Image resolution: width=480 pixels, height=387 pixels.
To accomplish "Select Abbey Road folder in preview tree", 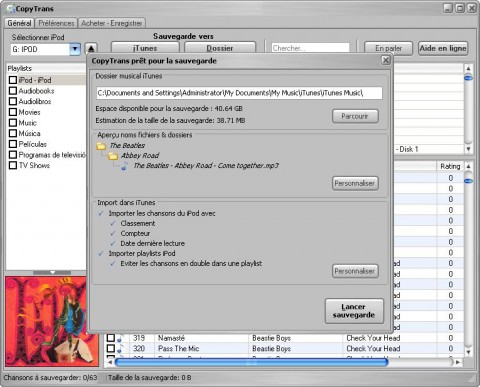I will point(140,156).
